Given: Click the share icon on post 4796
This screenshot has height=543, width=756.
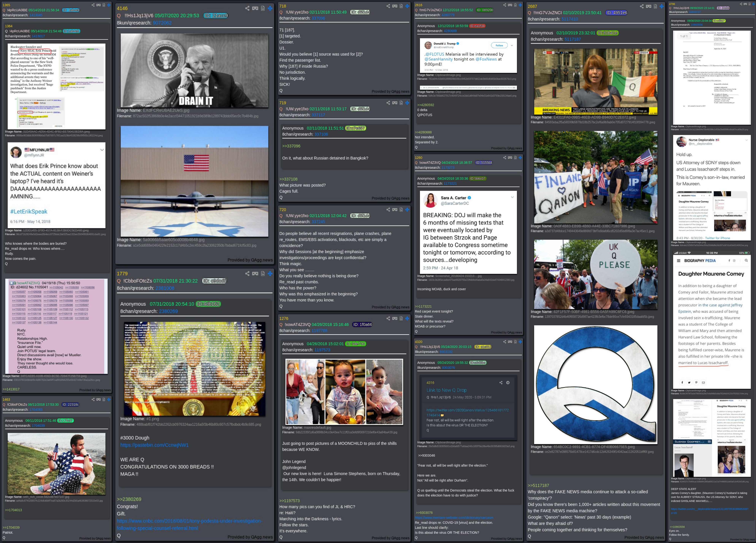Looking at the screenshot, I should click(741, 4).
